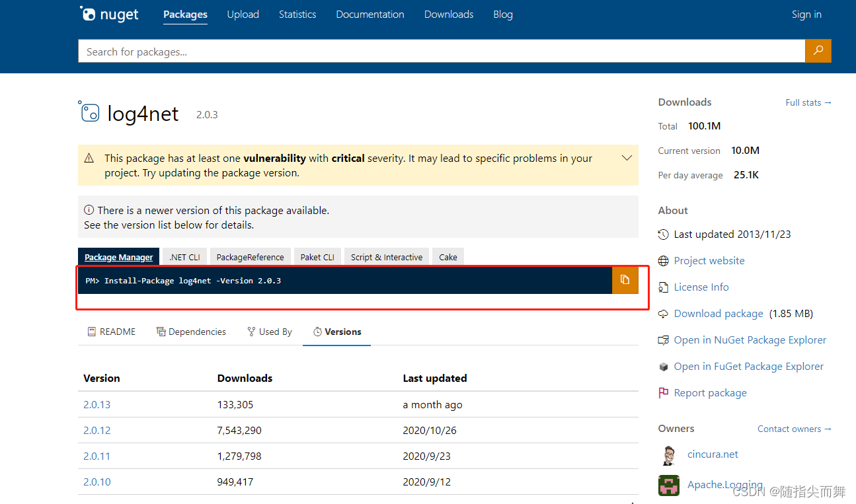Viewport: 856px width, 504px height.
Task: Open the Full stats link
Action: click(x=808, y=102)
